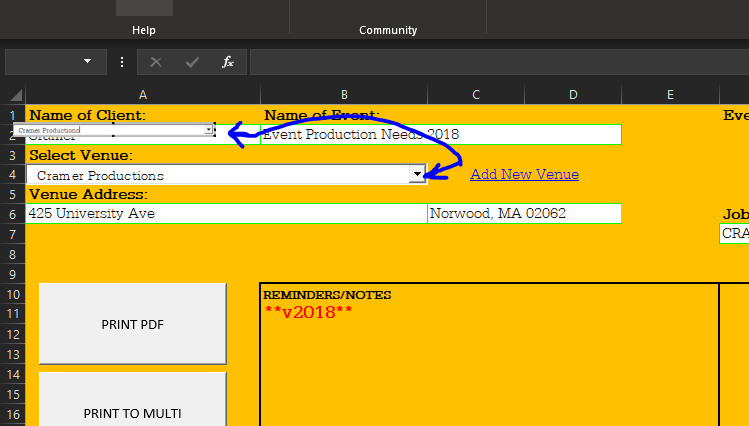Select row 10 header

point(12,294)
